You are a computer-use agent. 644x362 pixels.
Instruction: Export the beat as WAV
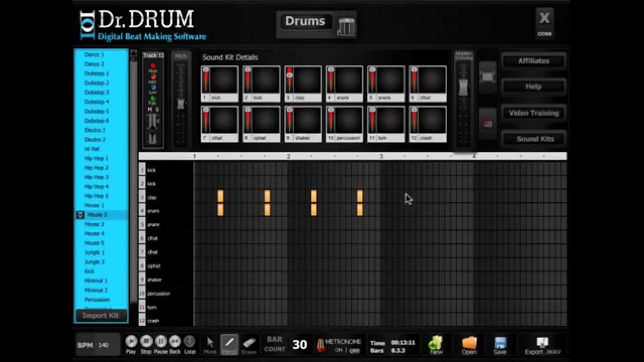tap(542, 345)
